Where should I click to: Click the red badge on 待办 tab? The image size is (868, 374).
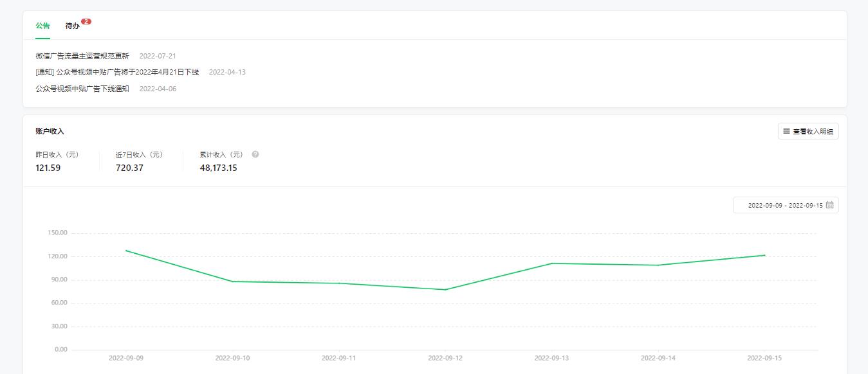click(x=86, y=21)
